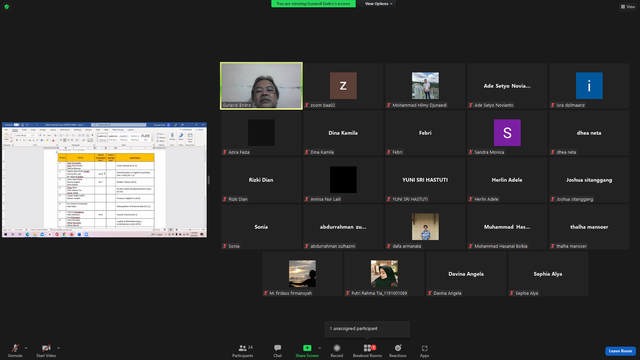Click the Z avatar of zoom baa02
Viewport: 640px width, 360px height.
click(343, 86)
